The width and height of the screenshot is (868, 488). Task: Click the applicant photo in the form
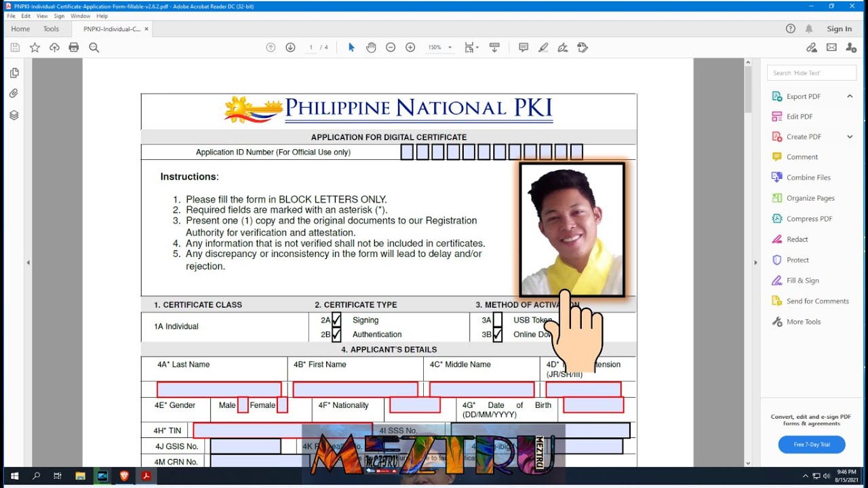pos(572,230)
